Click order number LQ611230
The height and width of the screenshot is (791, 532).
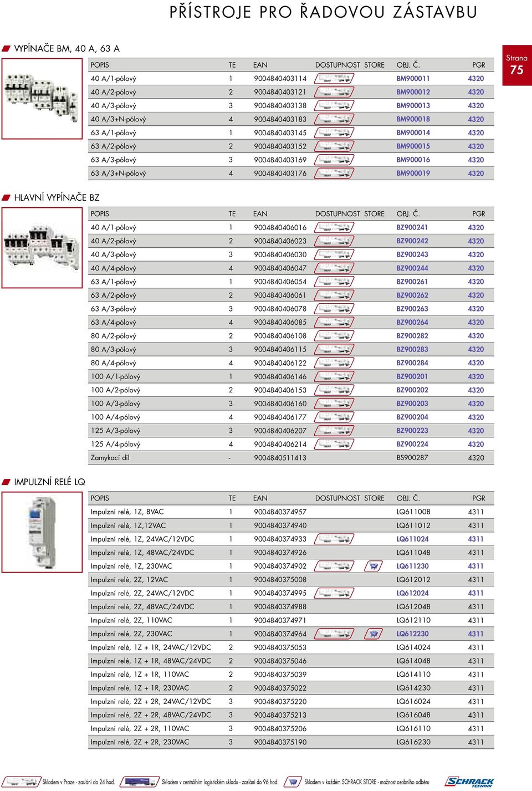(412, 566)
